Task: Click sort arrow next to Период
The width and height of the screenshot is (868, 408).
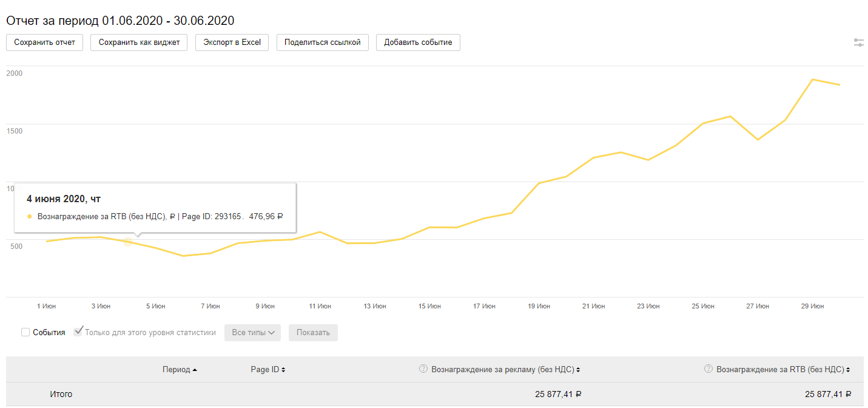Action: [195, 370]
